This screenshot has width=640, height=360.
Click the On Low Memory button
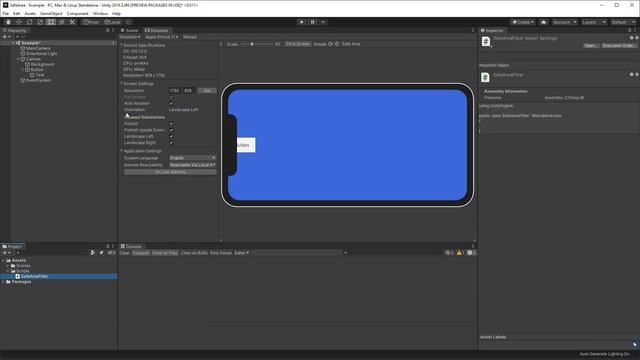point(170,172)
